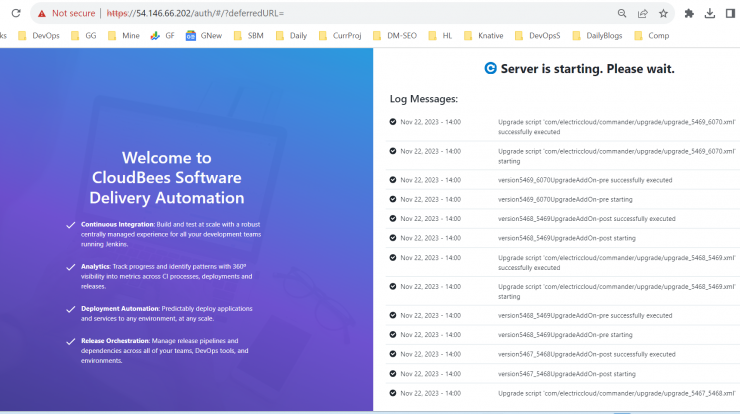
Task: Click check icon for version5468_5469UpgradeAddOn-post successfully executed
Action: tap(393, 219)
